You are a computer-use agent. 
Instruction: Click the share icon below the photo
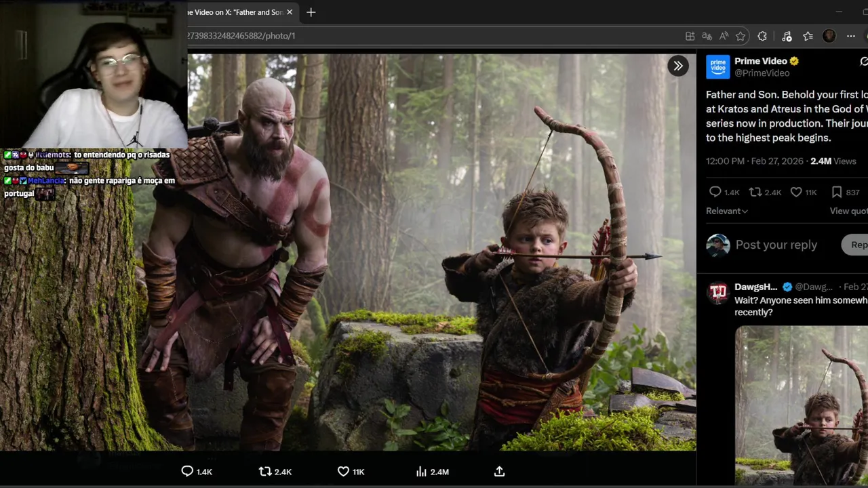click(x=499, y=471)
